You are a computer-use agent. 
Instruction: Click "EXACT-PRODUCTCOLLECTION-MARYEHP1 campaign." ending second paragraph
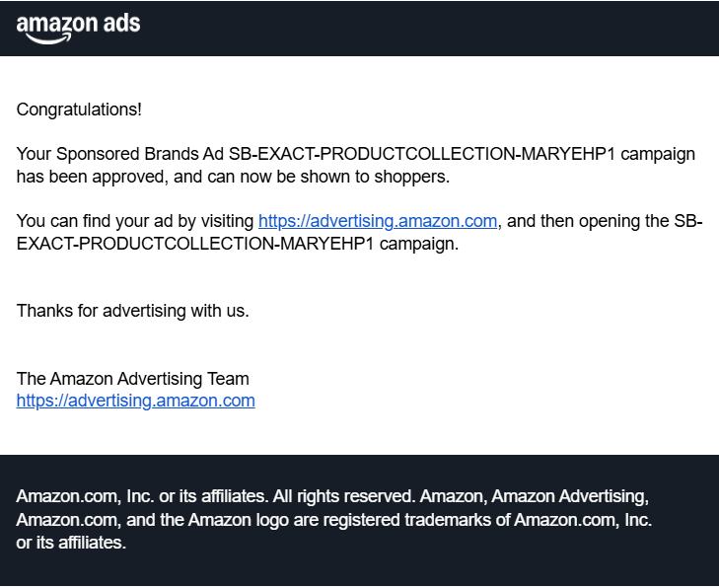tap(237, 244)
